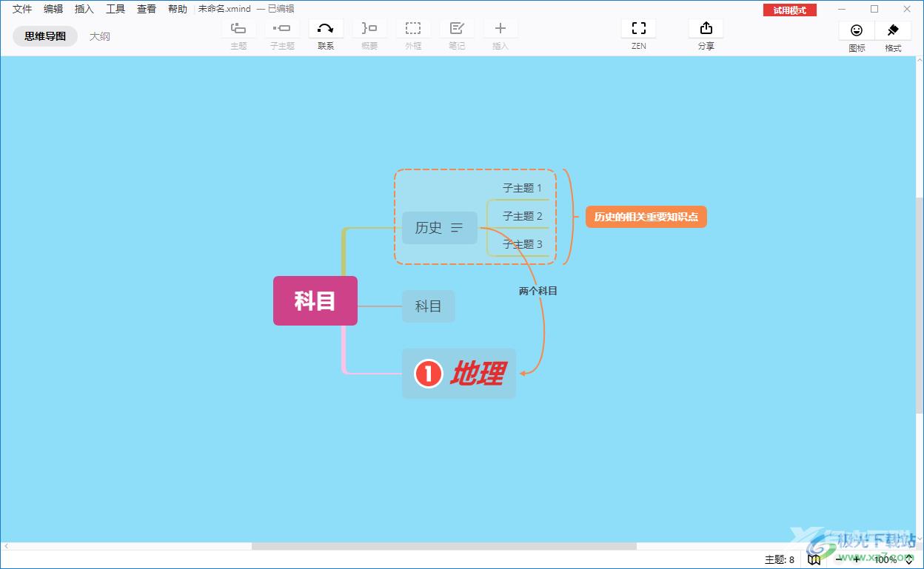The width and height of the screenshot is (924, 569).
Task: Enter ZEN mode
Action: [x=639, y=29]
